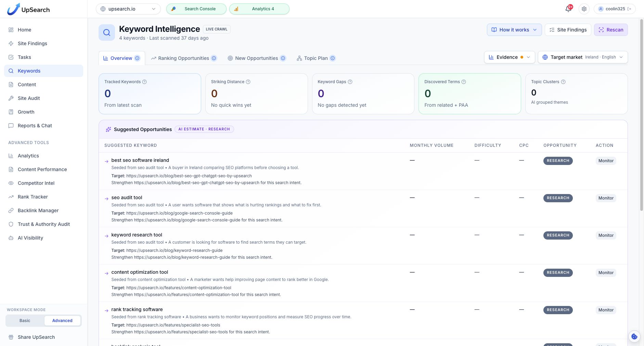Click Share UpSearch in sidebar
The width and height of the screenshot is (644, 346).
coord(43,337)
